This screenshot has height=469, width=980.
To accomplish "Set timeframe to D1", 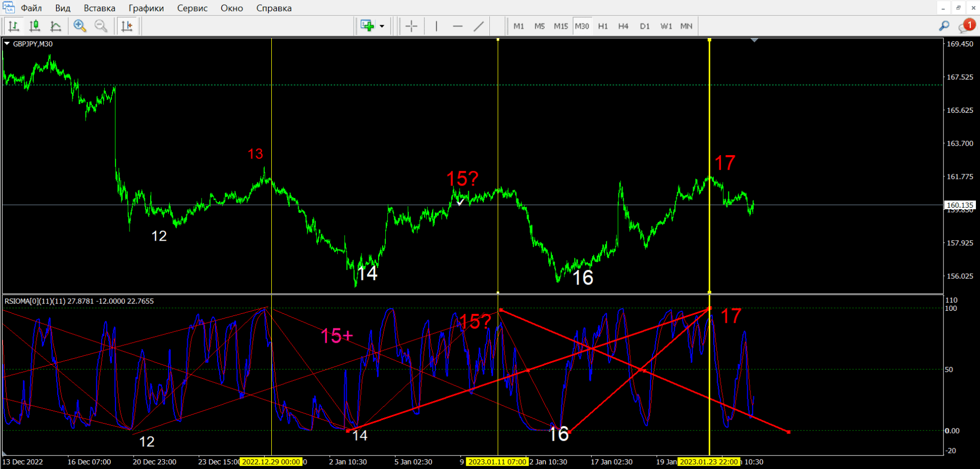I will point(645,26).
